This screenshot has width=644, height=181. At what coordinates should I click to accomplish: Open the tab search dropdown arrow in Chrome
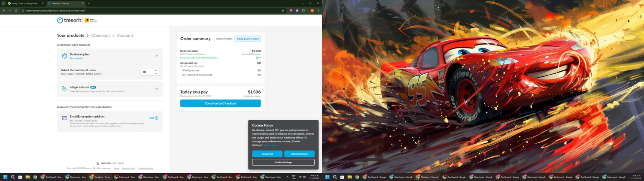[3, 3]
